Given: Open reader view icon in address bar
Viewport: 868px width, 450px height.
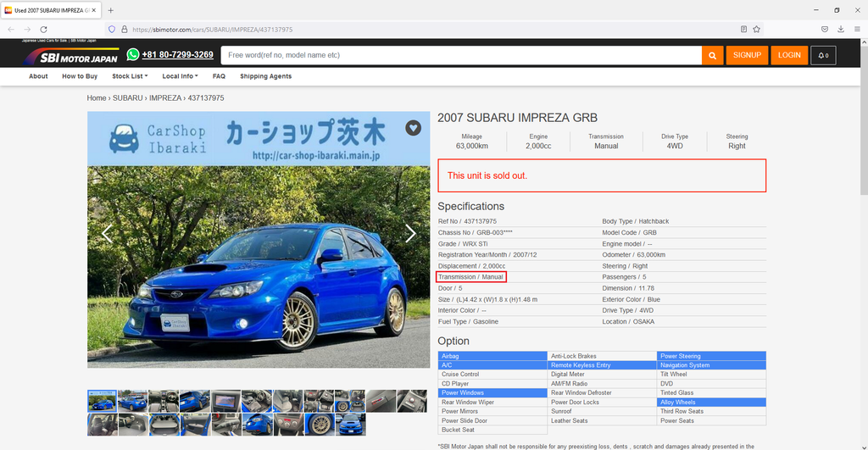Looking at the screenshot, I should click(743, 30).
